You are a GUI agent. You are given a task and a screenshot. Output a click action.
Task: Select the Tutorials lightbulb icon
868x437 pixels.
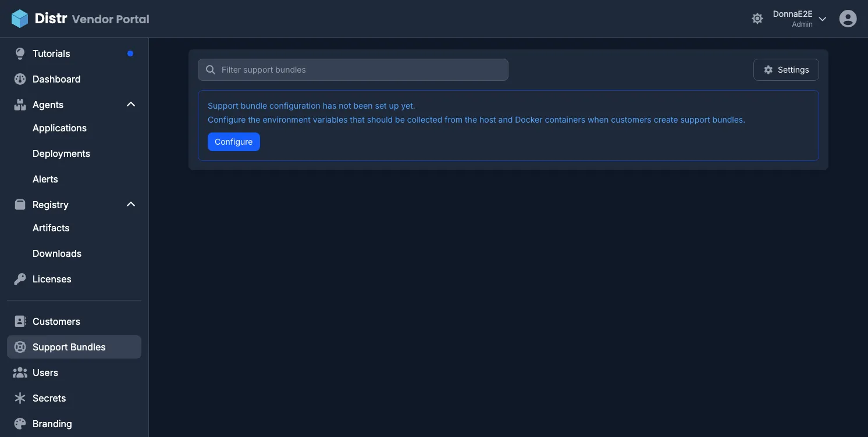click(20, 53)
